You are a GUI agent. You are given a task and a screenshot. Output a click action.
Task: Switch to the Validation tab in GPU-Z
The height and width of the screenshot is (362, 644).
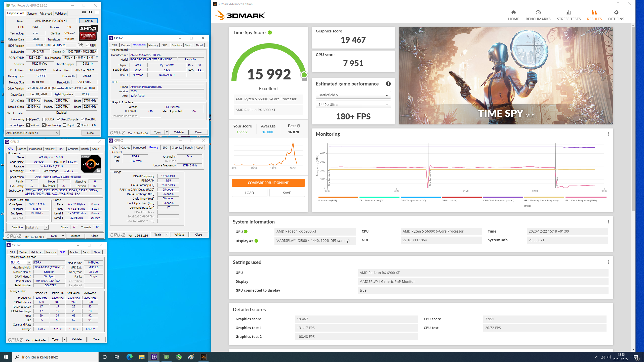click(x=61, y=14)
